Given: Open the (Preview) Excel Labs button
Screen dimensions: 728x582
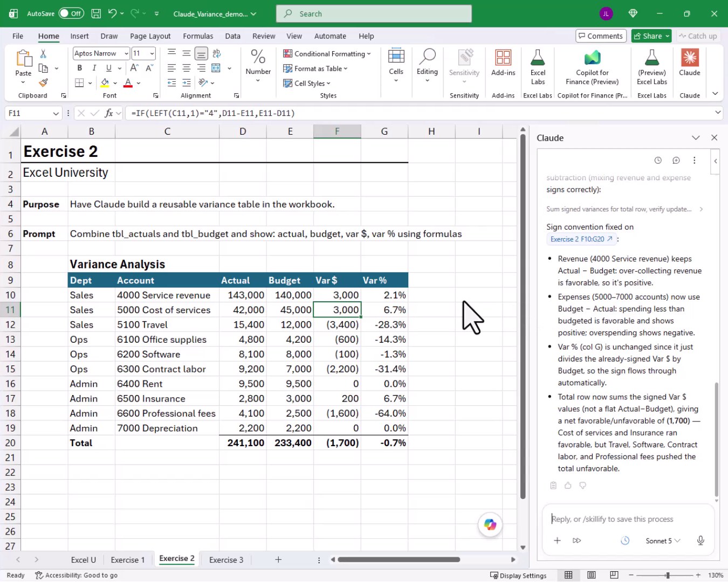Looking at the screenshot, I should [x=652, y=67].
